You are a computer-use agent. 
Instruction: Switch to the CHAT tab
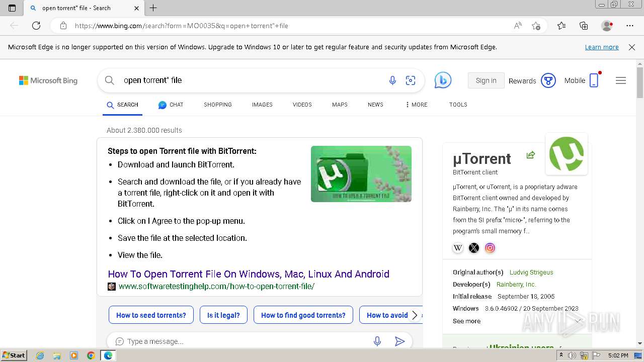[x=171, y=105]
